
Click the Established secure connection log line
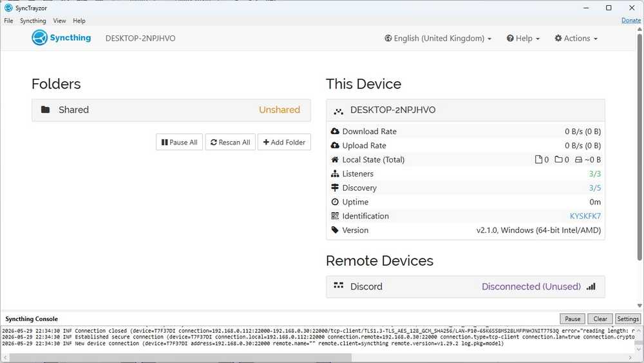[x=319, y=337]
